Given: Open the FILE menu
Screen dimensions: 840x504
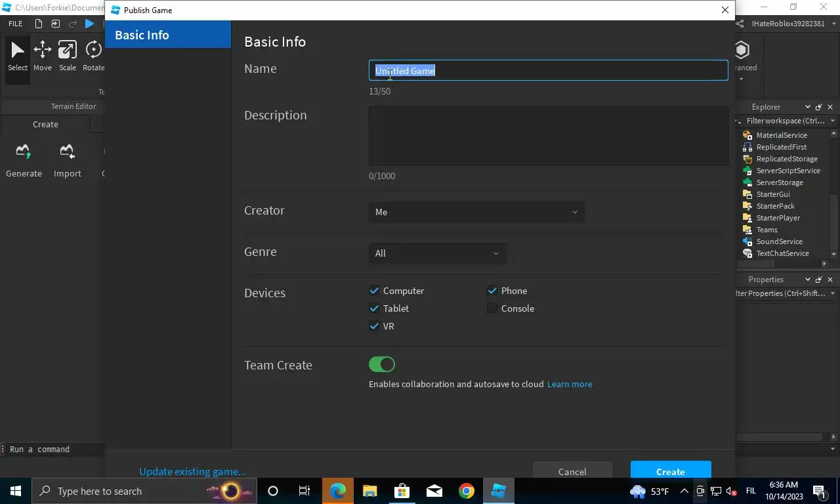Looking at the screenshot, I should (16, 24).
